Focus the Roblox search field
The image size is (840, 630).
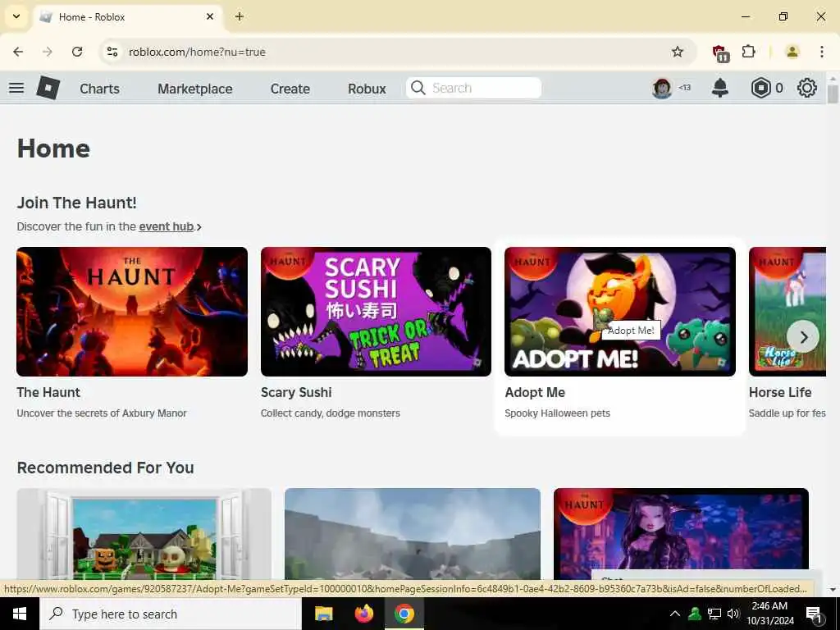[x=474, y=88]
